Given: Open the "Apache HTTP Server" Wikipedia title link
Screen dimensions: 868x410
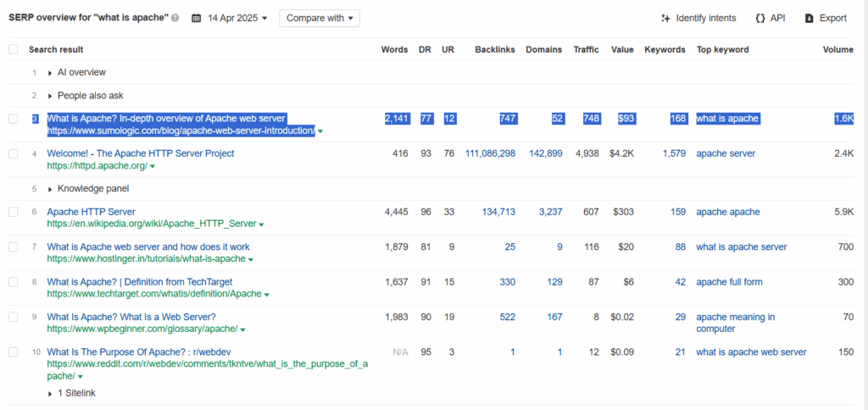Looking at the screenshot, I should pos(92,212).
